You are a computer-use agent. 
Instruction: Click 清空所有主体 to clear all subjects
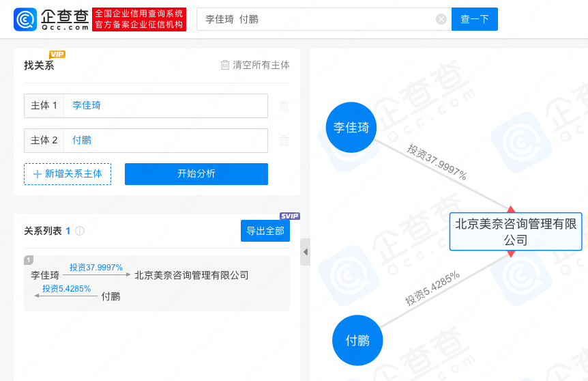click(x=261, y=65)
